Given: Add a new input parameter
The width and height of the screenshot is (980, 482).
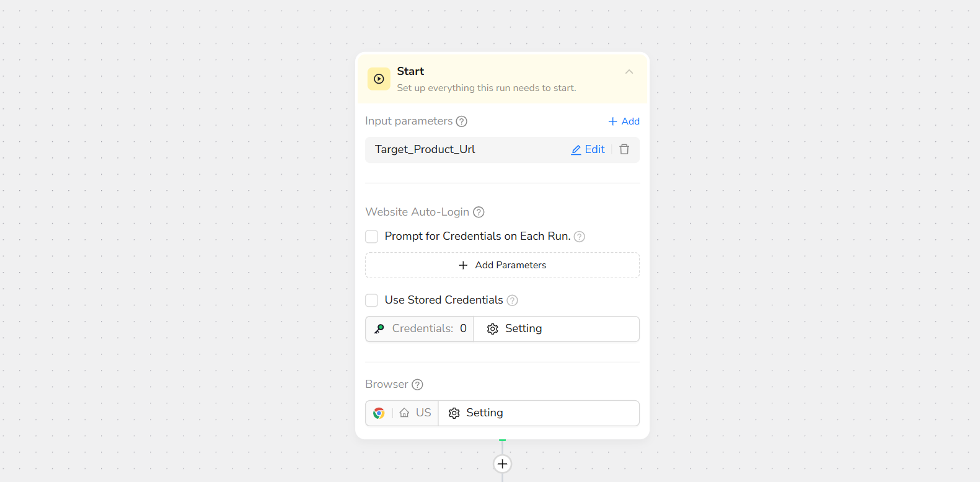Looking at the screenshot, I should click(x=624, y=121).
